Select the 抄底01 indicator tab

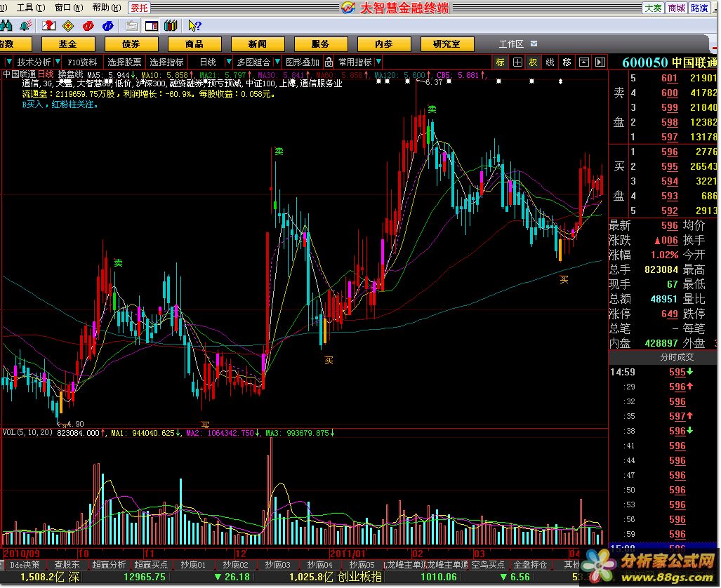193,565
